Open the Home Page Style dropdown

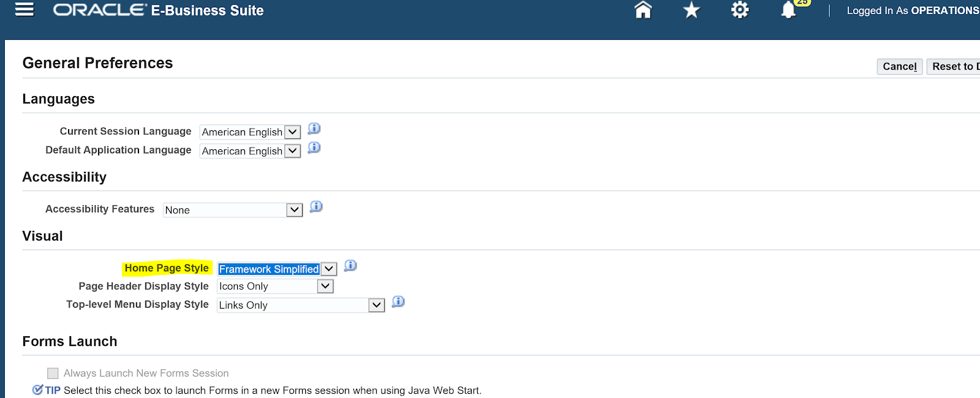coord(327,269)
